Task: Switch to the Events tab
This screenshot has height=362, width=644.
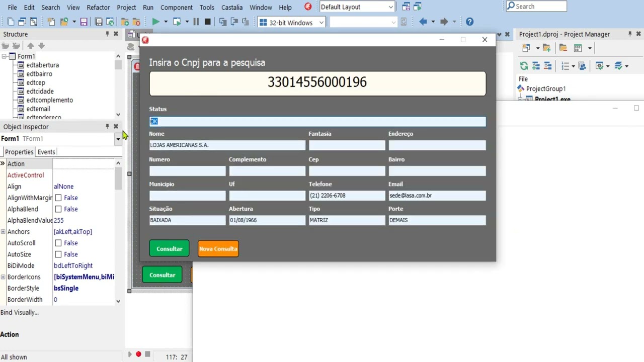Action: tap(46, 152)
